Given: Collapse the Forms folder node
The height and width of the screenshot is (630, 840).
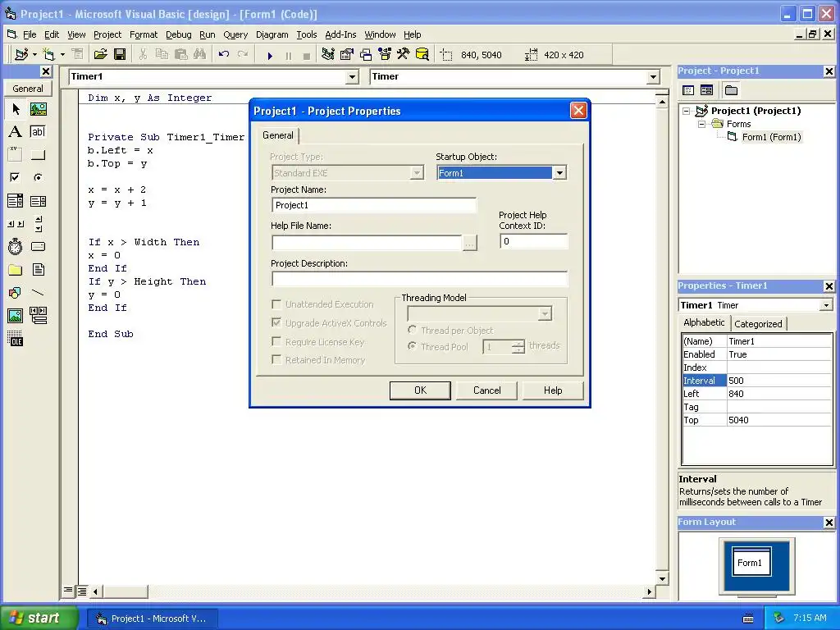Looking at the screenshot, I should click(x=702, y=124).
